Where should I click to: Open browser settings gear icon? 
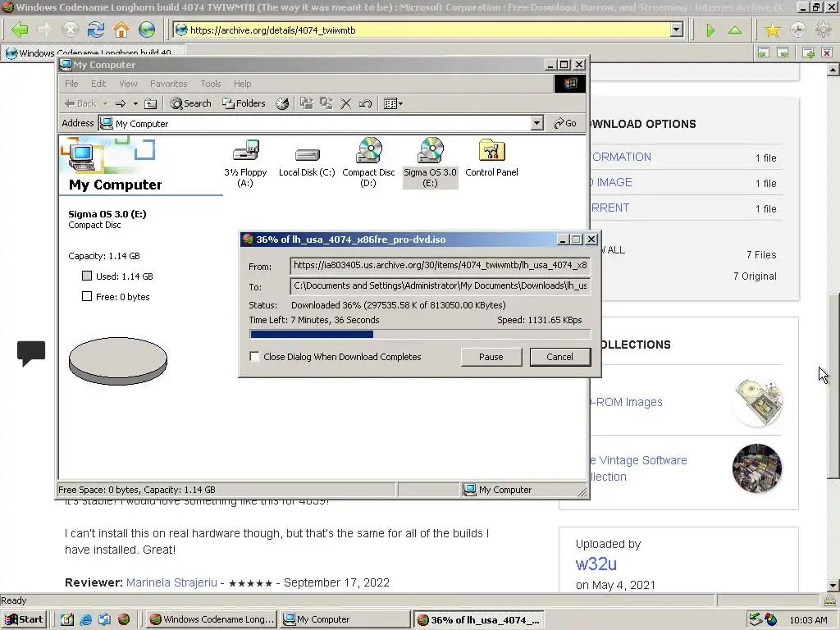pos(823,30)
